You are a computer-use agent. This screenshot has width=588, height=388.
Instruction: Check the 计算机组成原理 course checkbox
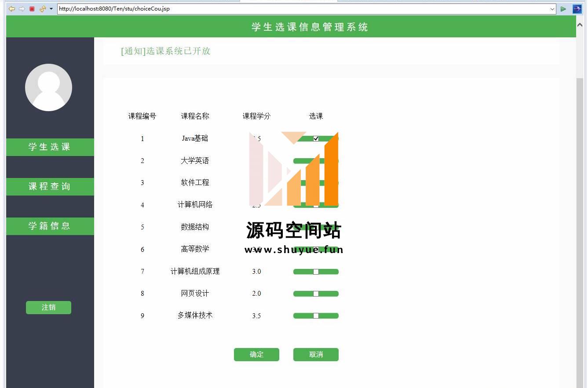point(316,272)
